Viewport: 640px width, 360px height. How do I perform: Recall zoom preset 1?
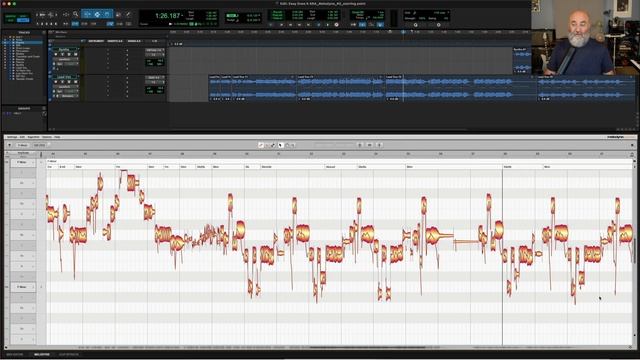point(38,24)
